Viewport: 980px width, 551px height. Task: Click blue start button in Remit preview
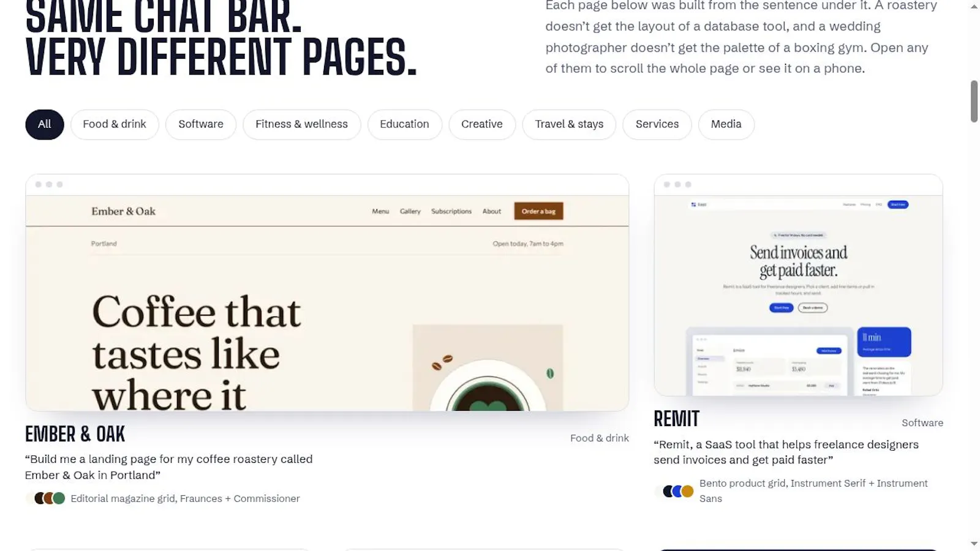tap(782, 308)
